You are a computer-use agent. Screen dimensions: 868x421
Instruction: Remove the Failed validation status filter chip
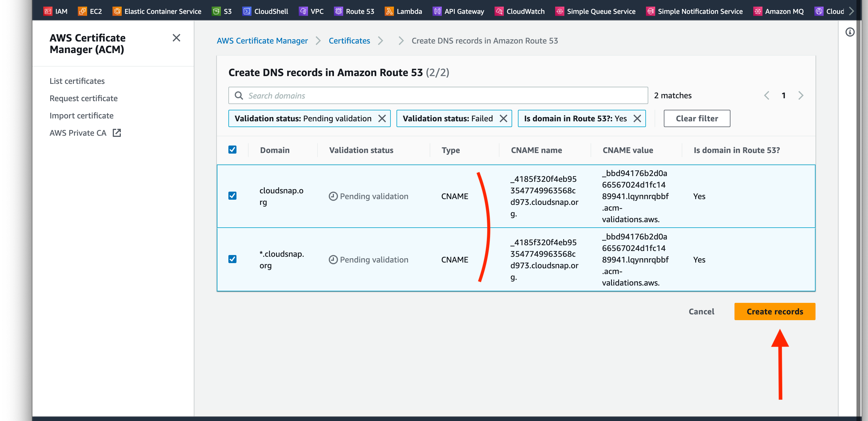(503, 118)
